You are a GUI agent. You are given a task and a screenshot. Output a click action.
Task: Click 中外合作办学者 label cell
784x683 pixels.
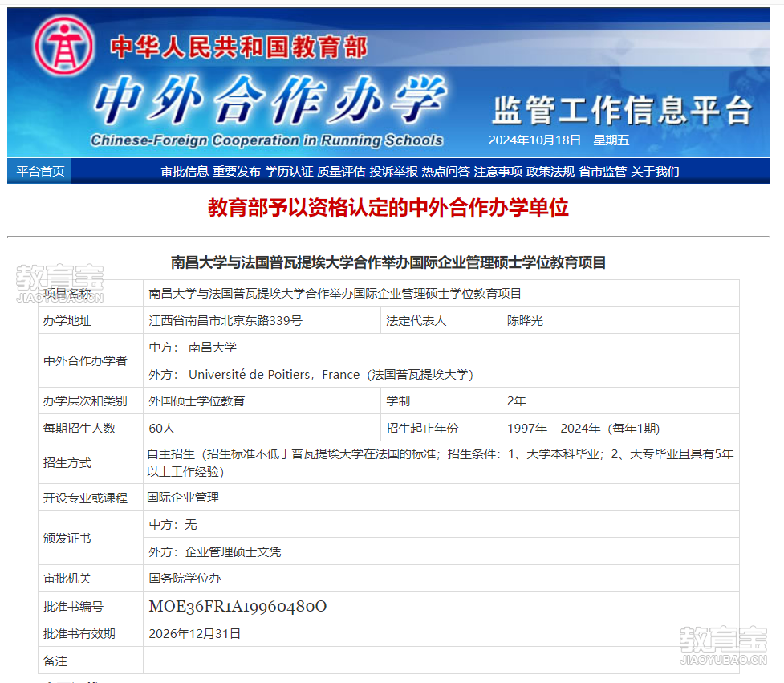pyautogui.click(x=91, y=360)
